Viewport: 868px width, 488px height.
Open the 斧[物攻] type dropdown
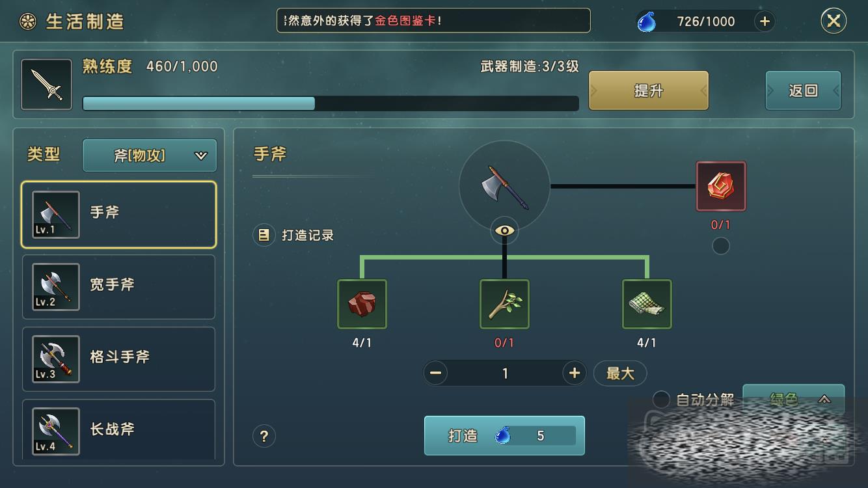(150, 156)
